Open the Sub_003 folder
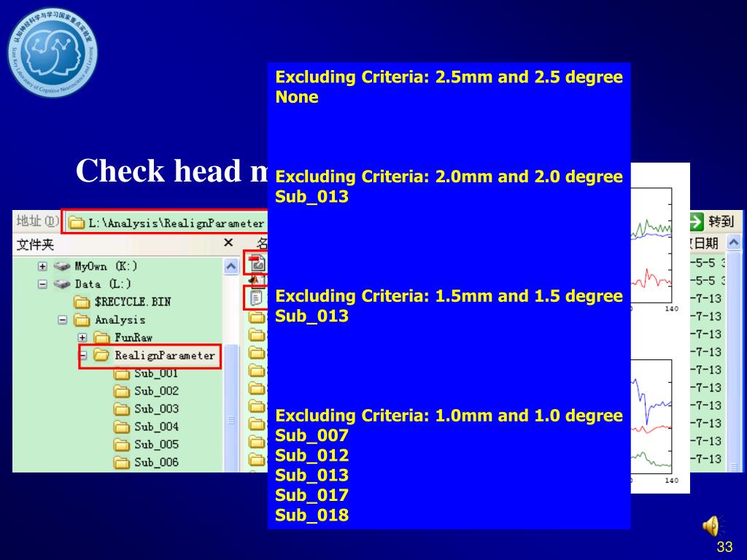The width and height of the screenshot is (747, 560). [x=146, y=409]
